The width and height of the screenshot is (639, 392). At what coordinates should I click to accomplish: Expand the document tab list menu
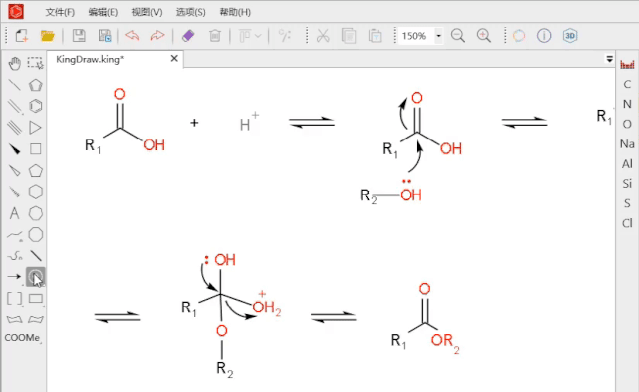(x=609, y=59)
